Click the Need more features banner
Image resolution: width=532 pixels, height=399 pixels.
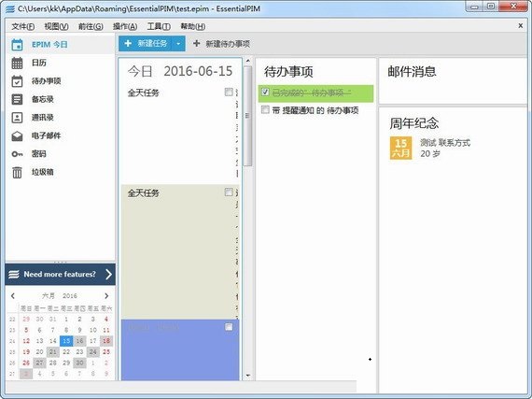(x=60, y=275)
